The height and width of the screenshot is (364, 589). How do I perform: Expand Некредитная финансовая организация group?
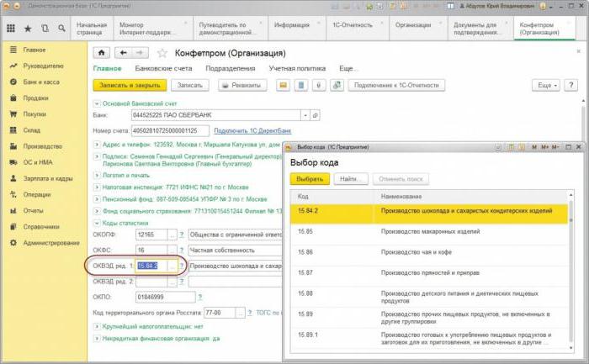pyautogui.click(x=97, y=339)
